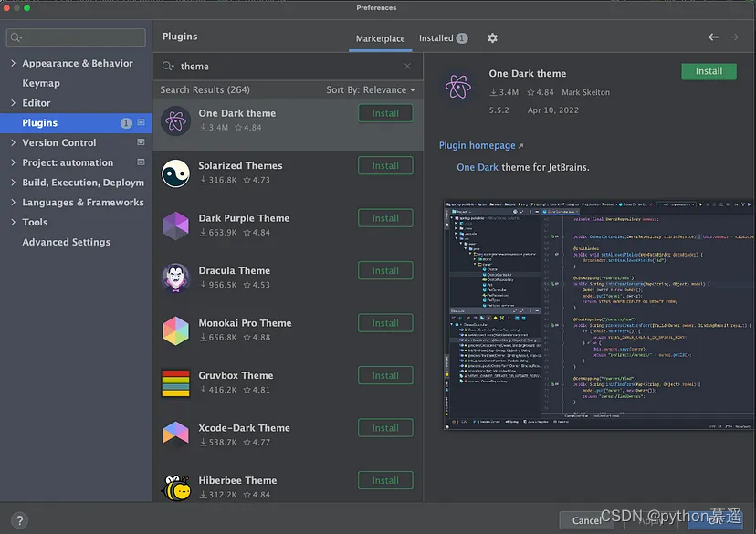Install One Dark theme from list

pos(385,113)
